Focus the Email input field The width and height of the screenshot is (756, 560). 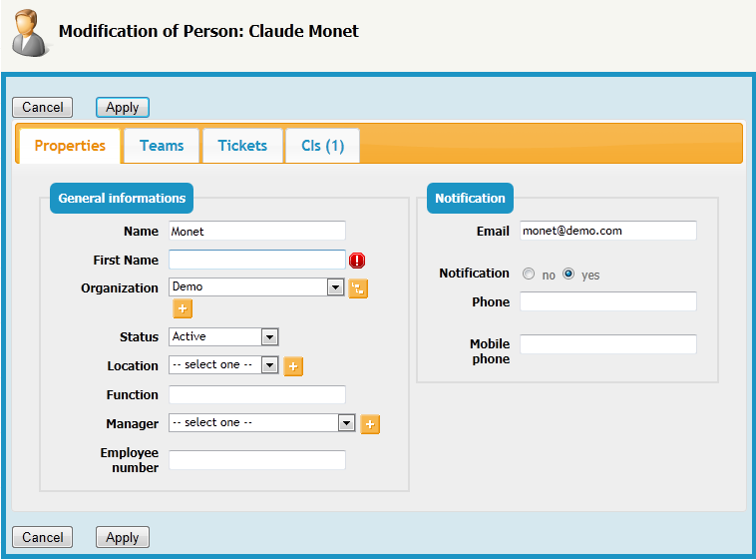(x=607, y=231)
